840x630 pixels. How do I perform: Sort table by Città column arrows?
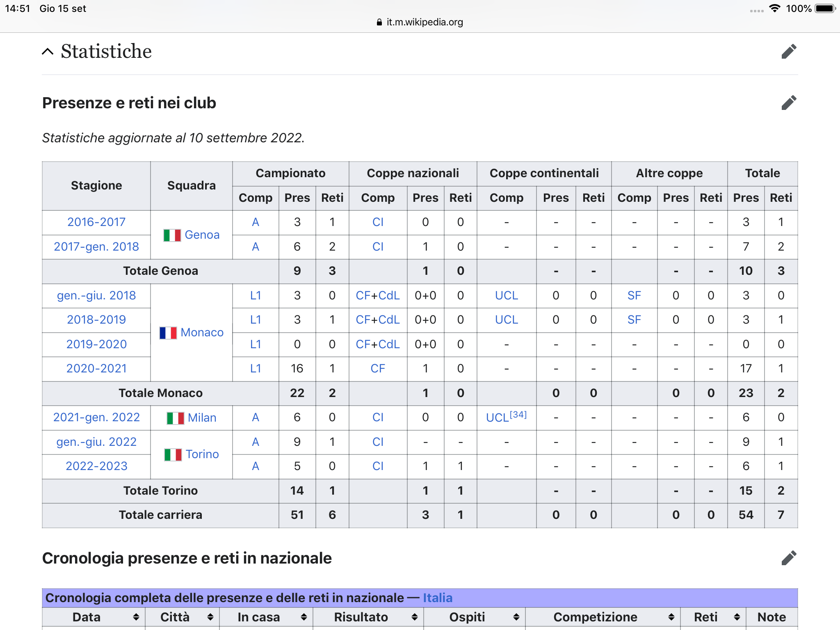coord(210,617)
